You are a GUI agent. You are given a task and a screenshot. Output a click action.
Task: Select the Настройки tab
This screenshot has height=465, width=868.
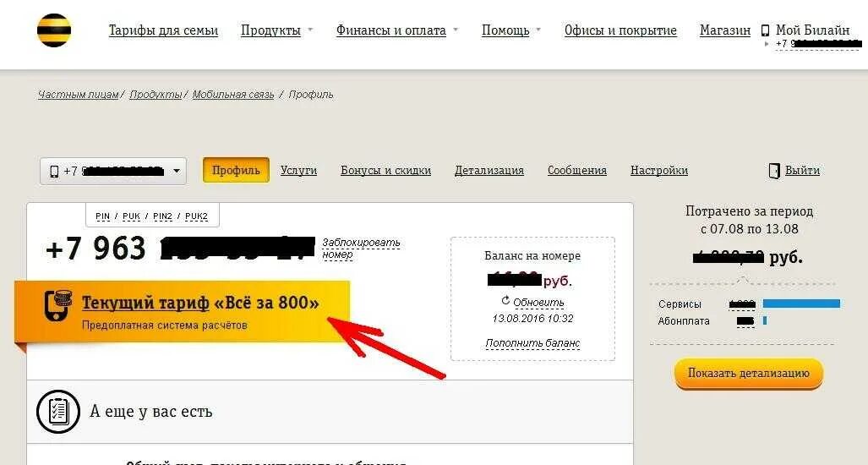658,171
